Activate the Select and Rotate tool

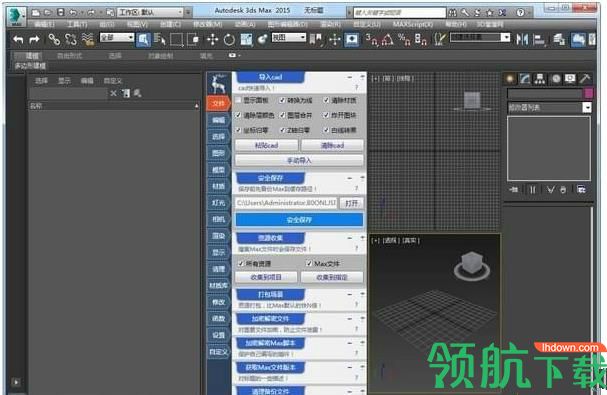click(x=229, y=40)
